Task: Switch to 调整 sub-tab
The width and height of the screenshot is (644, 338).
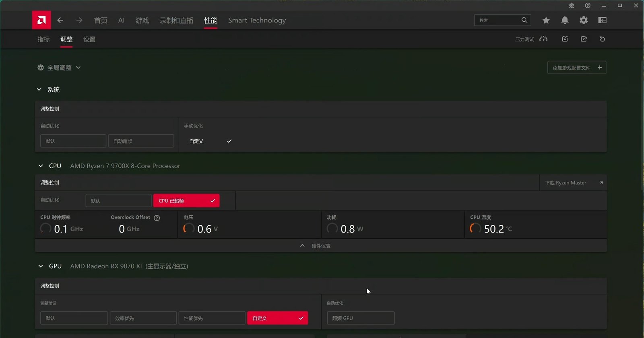Action: pos(66,39)
